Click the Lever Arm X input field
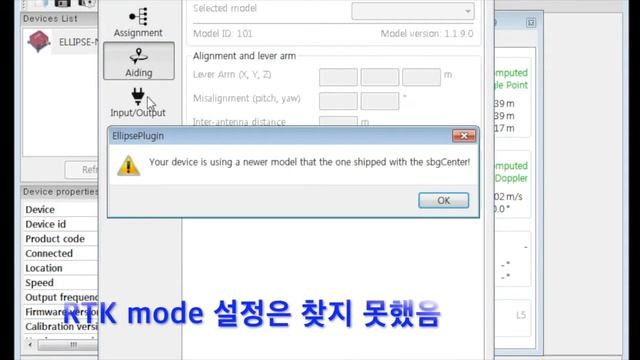This screenshot has height=360, width=640. point(338,77)
